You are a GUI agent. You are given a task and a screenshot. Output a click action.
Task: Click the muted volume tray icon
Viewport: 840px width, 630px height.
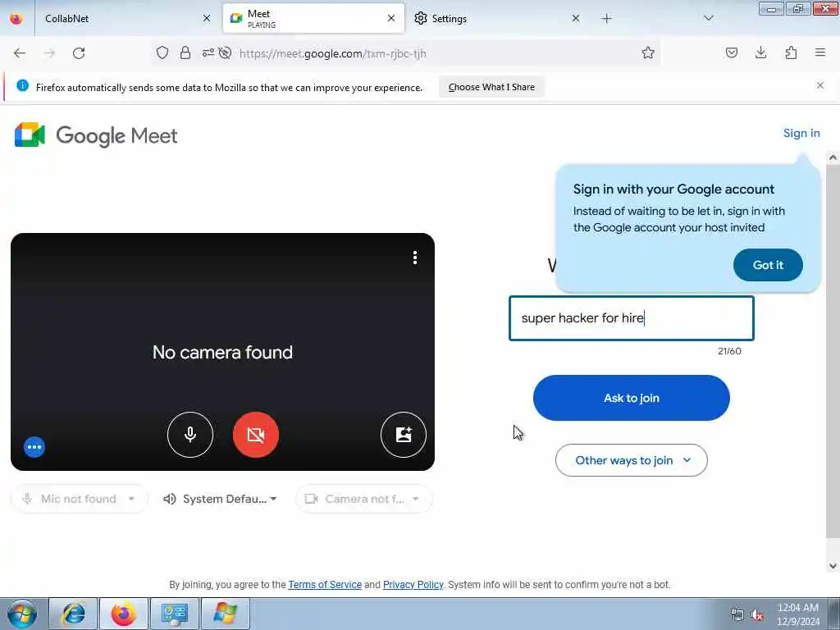click(757, 615)
